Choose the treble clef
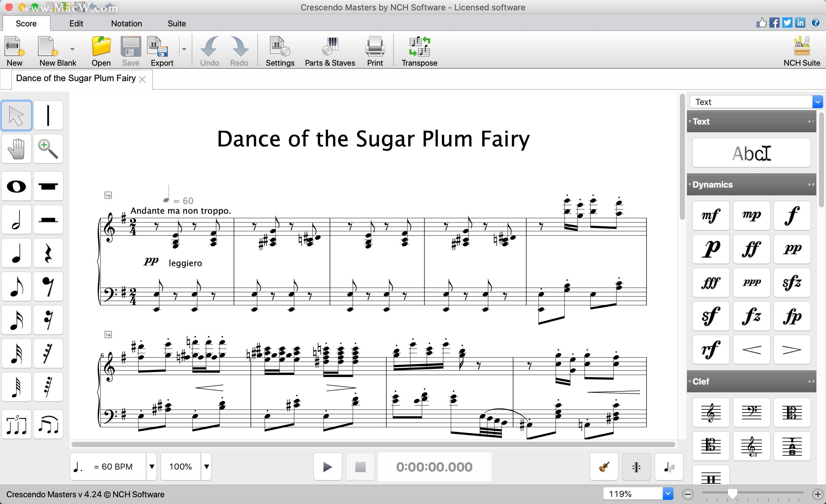Viewport: 826px width, 504px height. 711,413
